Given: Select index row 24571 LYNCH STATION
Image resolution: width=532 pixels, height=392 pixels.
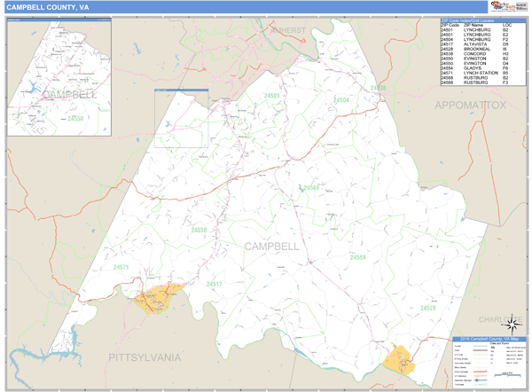Looking at the screenshot, I should [483, 73].
